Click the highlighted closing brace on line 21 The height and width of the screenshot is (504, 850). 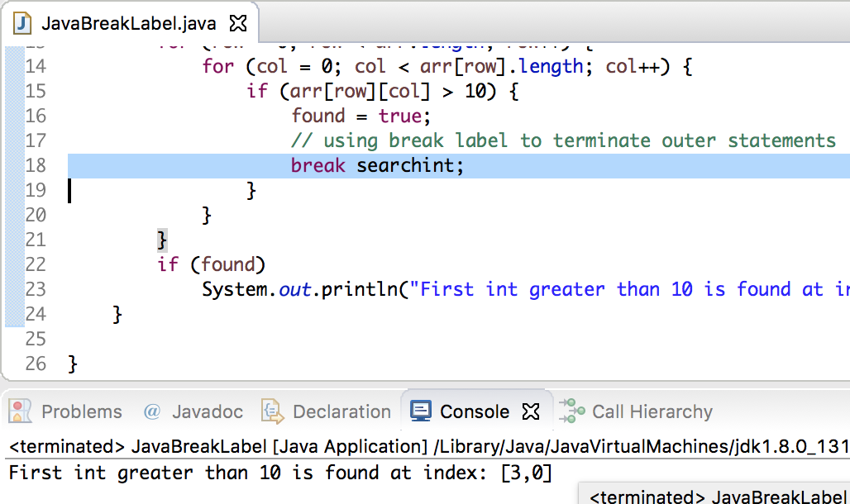coord(162,240)
